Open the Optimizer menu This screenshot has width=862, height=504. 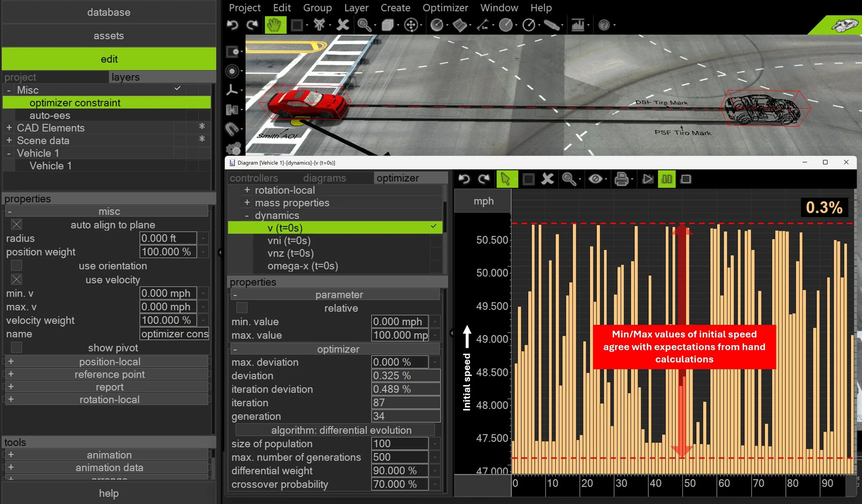(445, 8)
